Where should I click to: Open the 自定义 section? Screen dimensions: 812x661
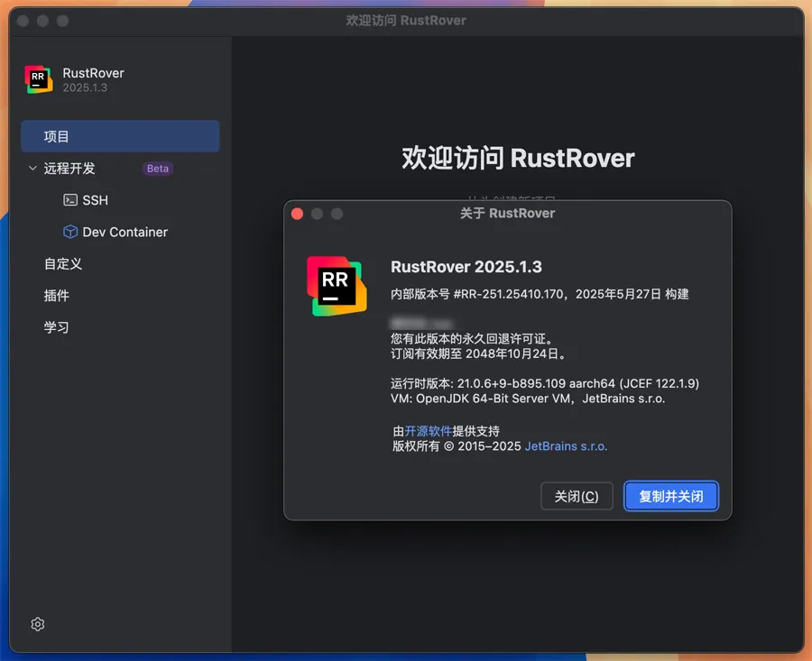(x=63, y=263)
